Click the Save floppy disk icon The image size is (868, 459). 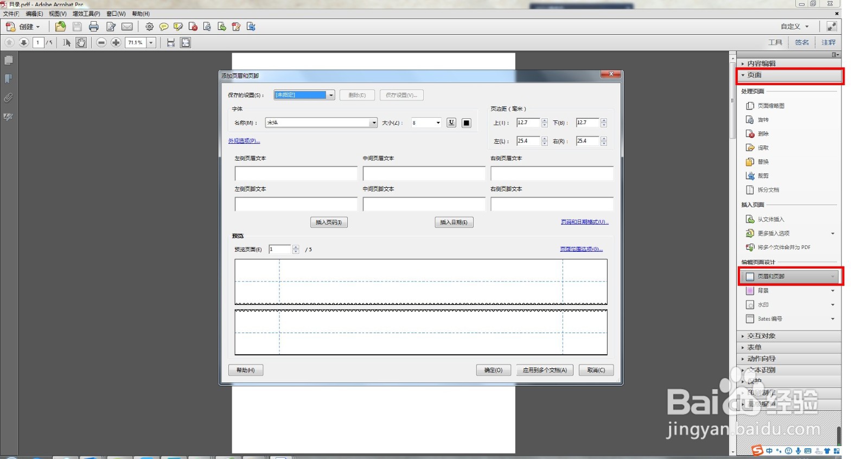[77, 27]
